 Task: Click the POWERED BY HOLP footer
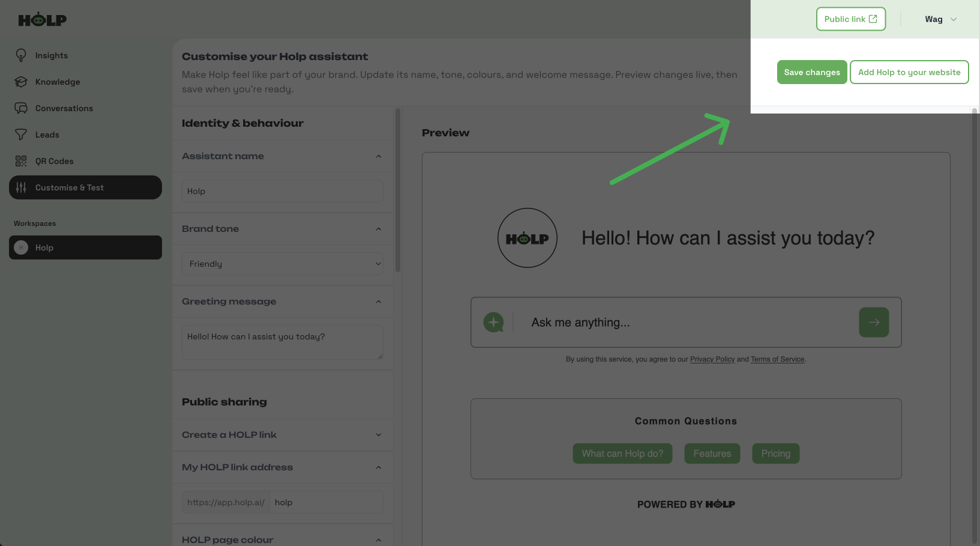coord(686,505)
